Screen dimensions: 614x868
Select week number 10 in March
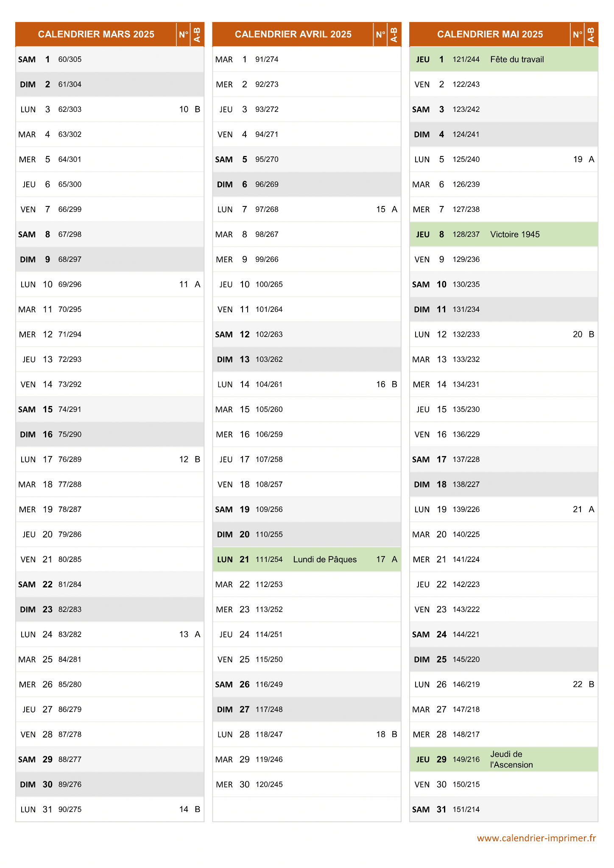coord(184,109)
